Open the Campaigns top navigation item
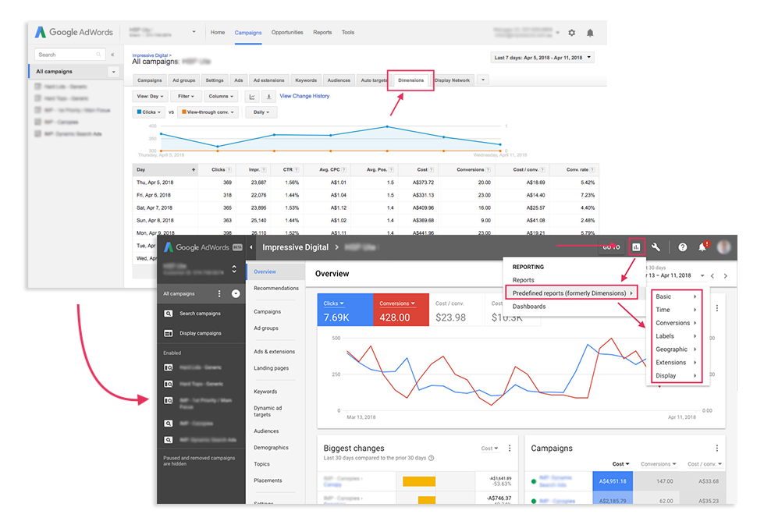This screenshot has height=532, width=764. click(248, 33)
